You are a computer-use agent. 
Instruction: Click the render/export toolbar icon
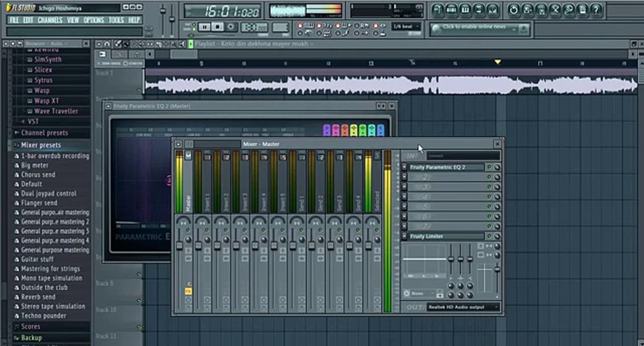(x=542, y=9)
